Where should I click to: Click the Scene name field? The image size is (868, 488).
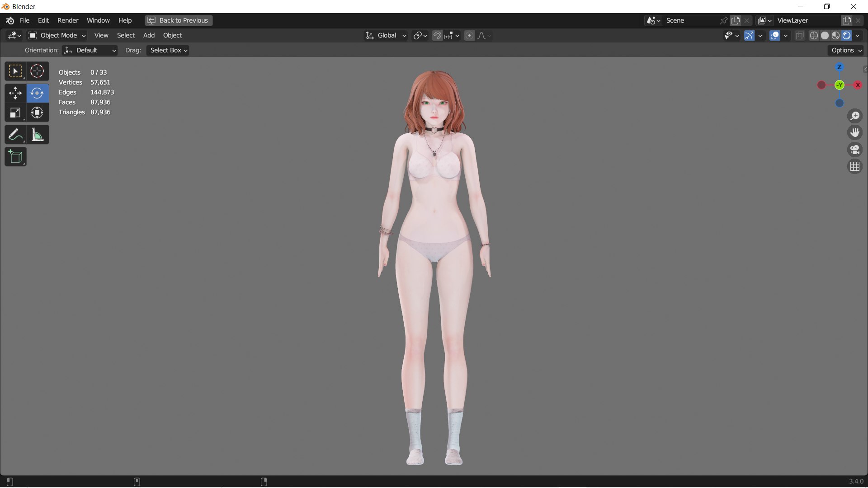(690, 20)
